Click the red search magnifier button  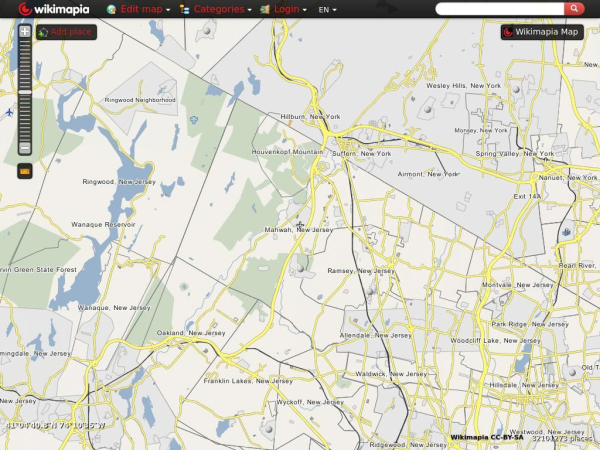(574, 9)
